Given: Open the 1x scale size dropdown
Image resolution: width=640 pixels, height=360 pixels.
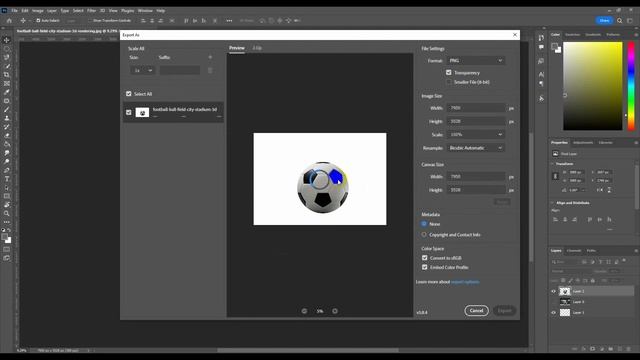Looking at the screenshot, I should point(142,70).
